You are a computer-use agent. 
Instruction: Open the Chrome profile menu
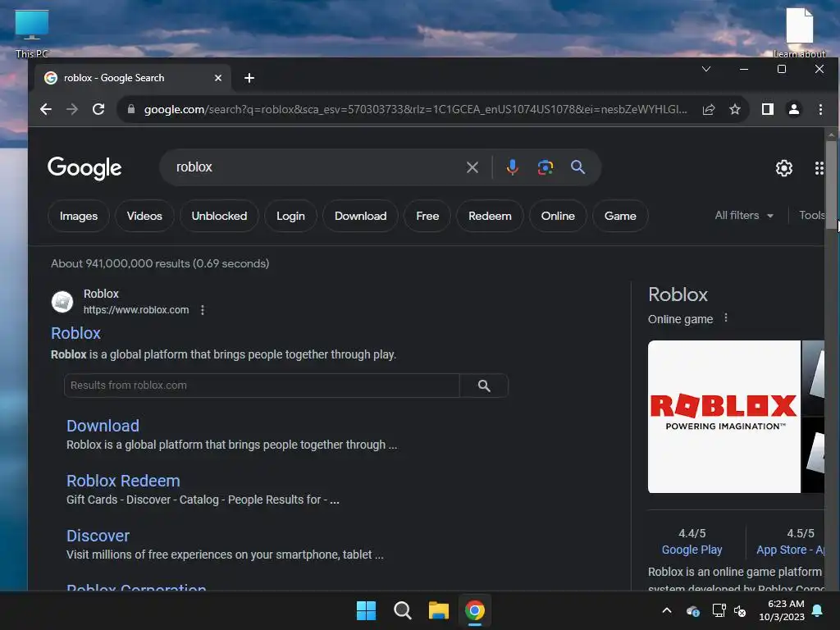[794, 109]
